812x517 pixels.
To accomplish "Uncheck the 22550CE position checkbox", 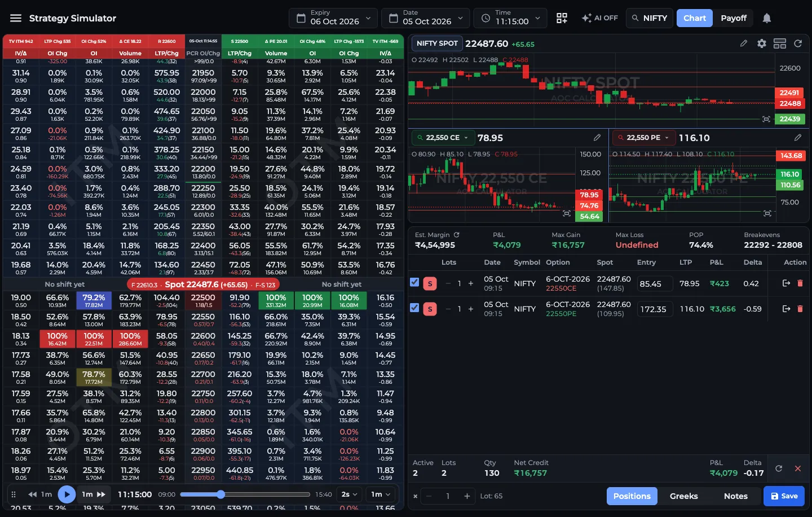I will tap(414, 282).
